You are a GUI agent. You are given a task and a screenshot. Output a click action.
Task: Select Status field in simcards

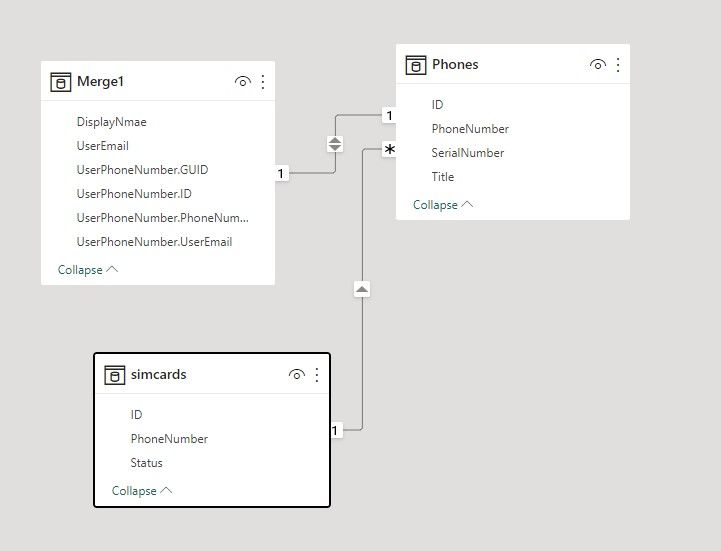pos(147,463)
